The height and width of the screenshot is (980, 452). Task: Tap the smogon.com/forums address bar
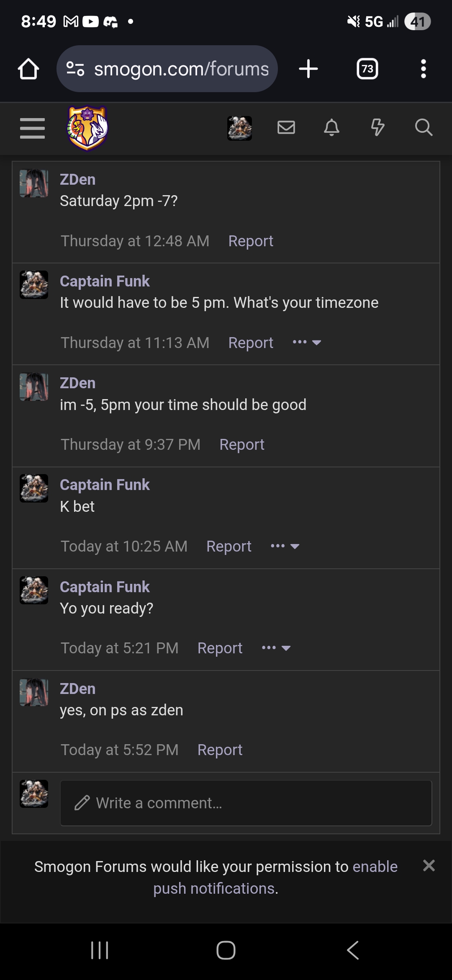pos(167,69)
